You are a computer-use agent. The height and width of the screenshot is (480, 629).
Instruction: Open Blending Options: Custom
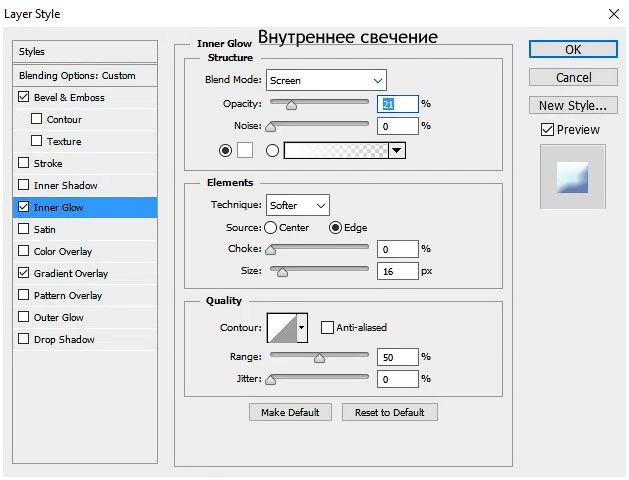[x=85, y=75]
